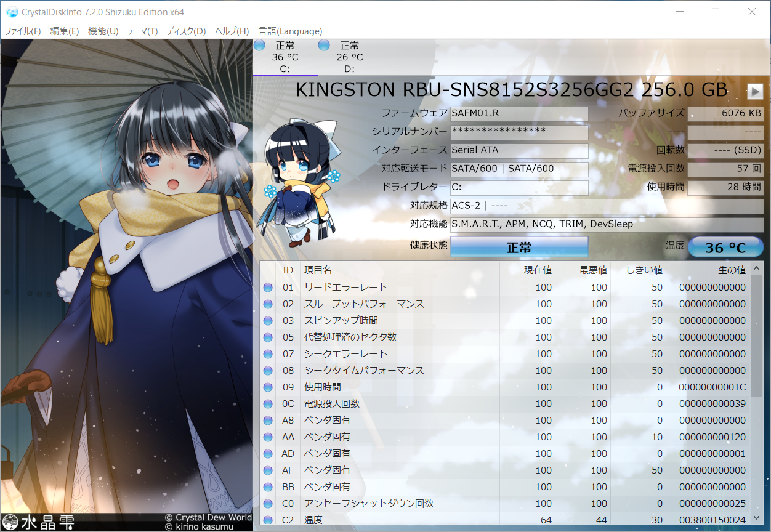Viewport: 771px width, 532px height.
Task: Click the status orb for row C2 温度
Action: coord(268,520)
